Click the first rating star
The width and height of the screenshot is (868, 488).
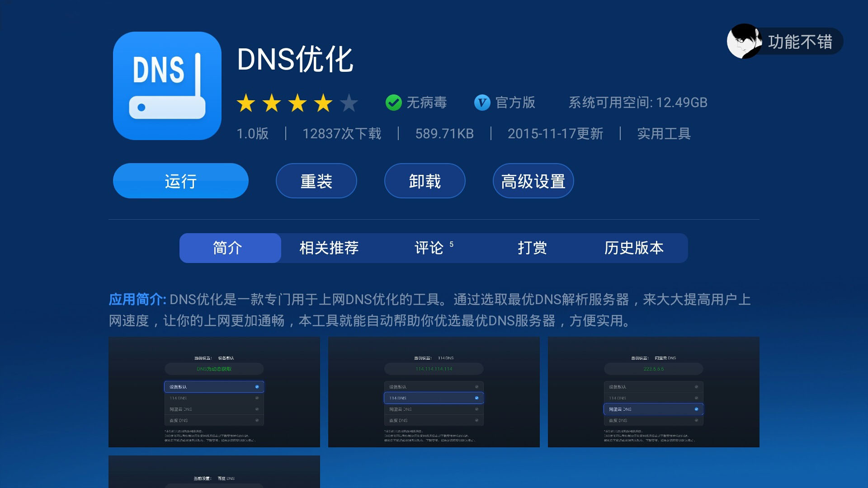246,103
